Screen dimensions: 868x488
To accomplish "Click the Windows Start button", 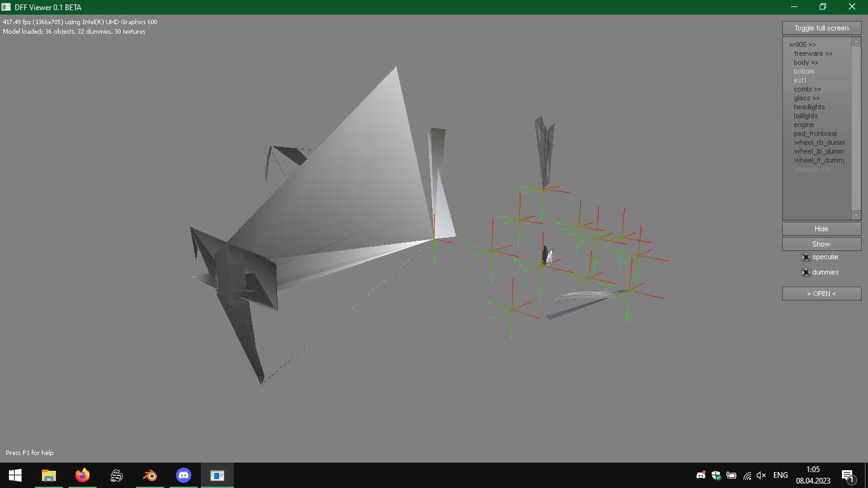I will click(x=15, y=475).
